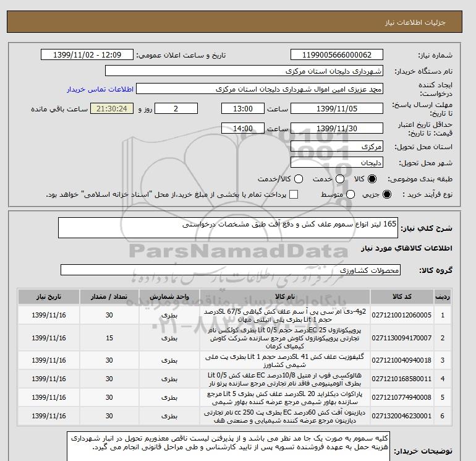The image size is (476, 461).
Task: Click the delivery province field مرکزی
Action: (337, 147)
